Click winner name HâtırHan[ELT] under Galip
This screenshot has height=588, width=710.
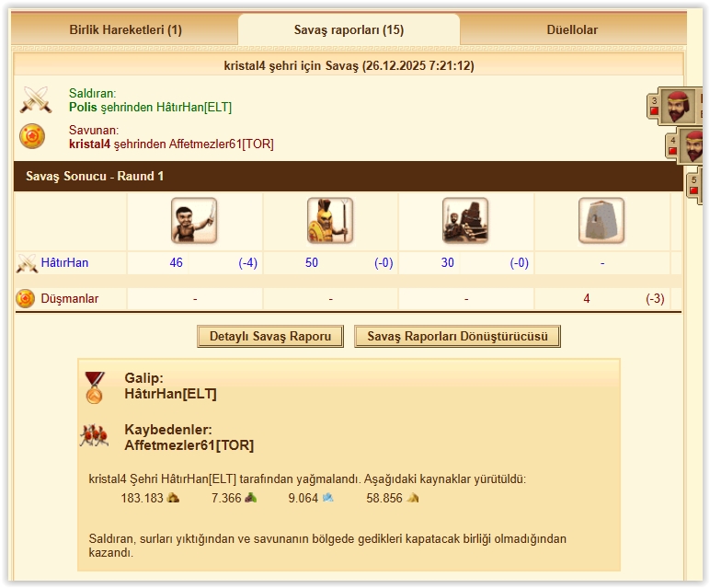170,394
